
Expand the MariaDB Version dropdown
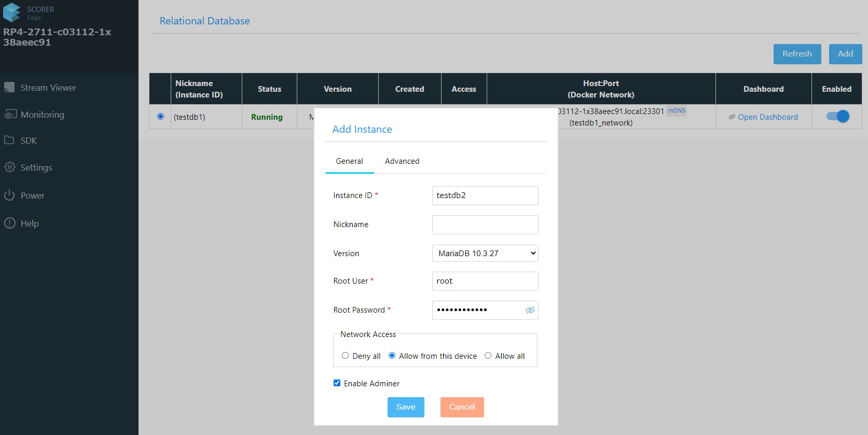click(485, 254)
